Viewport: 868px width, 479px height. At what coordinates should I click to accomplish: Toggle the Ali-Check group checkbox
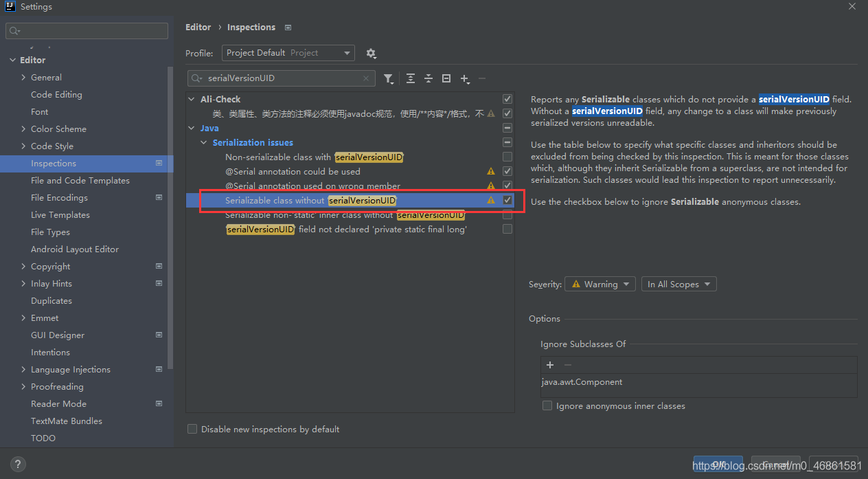(507, 99)
